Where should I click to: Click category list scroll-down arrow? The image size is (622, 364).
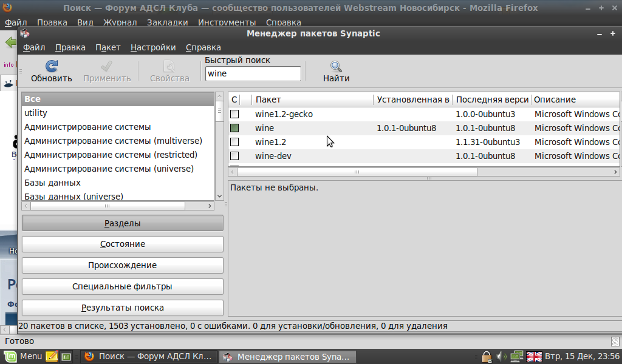click(219, 197)
